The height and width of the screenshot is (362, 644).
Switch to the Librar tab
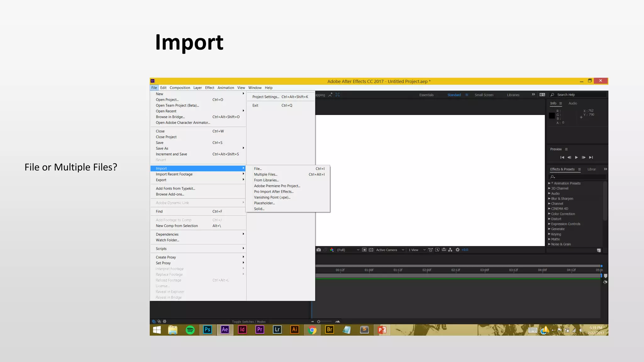[x=591, y=169]
